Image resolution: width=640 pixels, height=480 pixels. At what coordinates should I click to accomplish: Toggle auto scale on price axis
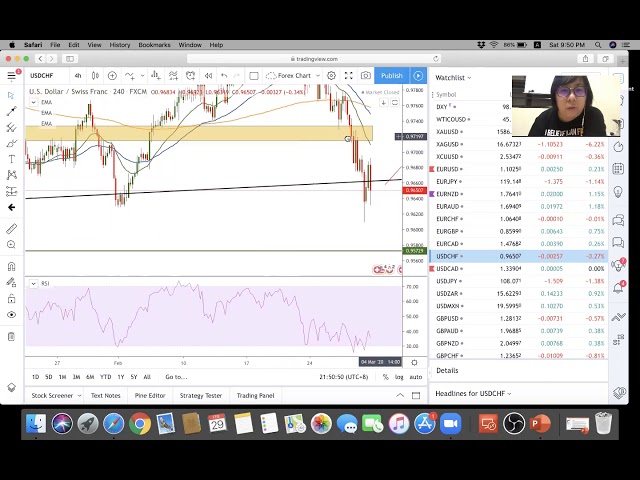coord(414,377)
